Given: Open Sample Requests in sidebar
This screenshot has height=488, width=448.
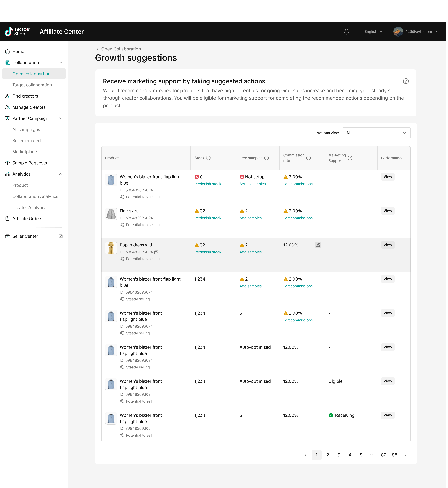Looking at the screenshot, I should tap(30, 163).
